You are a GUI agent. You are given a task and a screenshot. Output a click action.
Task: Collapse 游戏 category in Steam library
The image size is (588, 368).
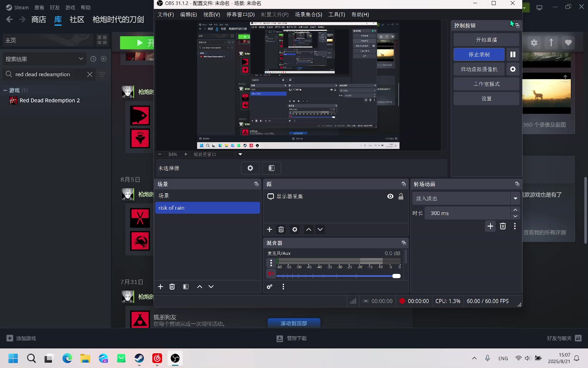coord(5,90)
